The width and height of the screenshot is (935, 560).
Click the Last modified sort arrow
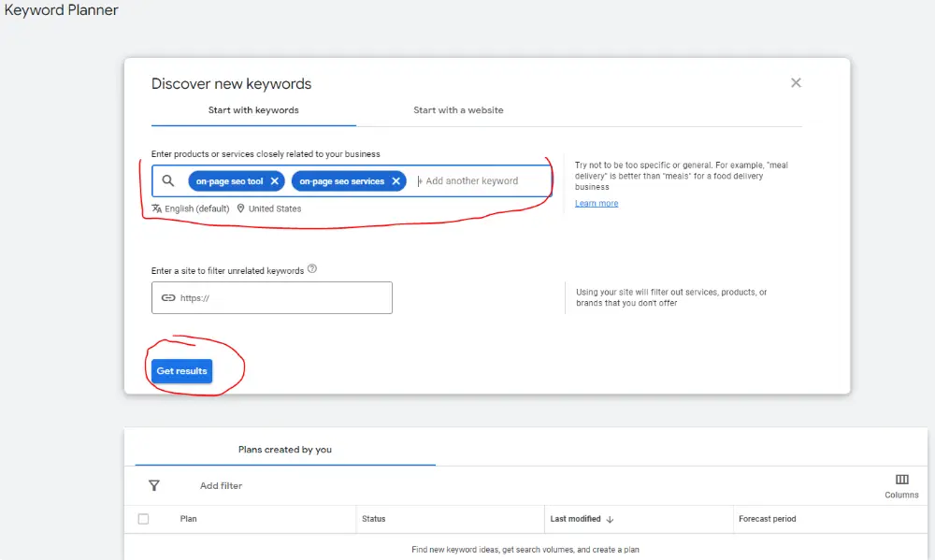(611, 519)
